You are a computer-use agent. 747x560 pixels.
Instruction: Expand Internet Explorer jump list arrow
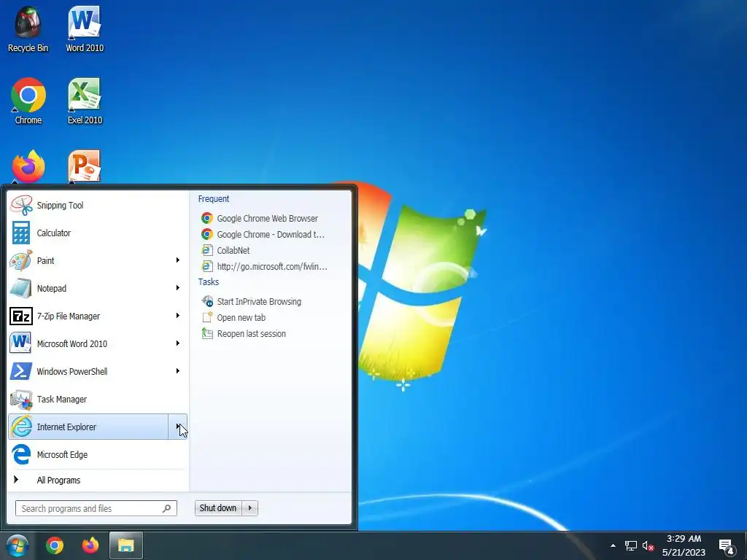[x=178, y=427]
